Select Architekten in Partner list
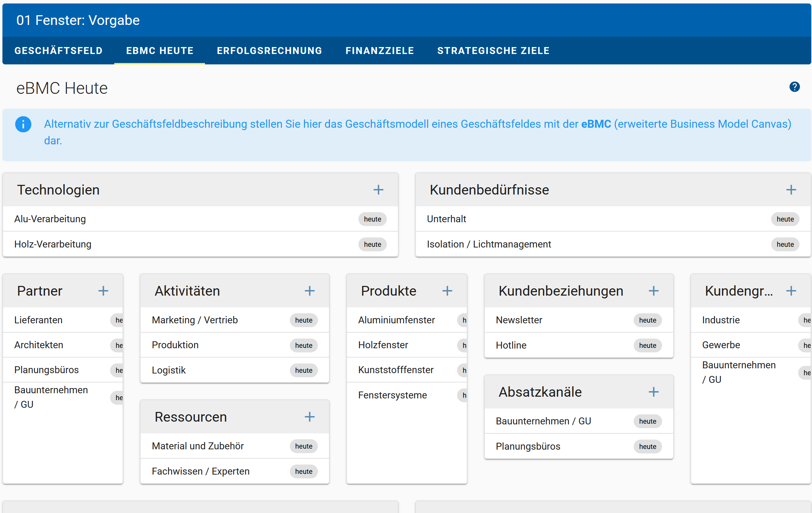Screen dimensions: 812x513 pos(63,345)
